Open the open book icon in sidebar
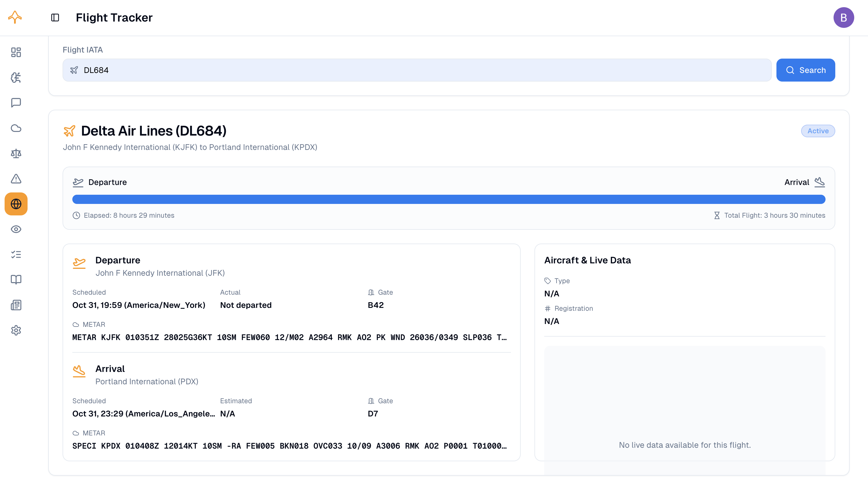 [16, 279]
